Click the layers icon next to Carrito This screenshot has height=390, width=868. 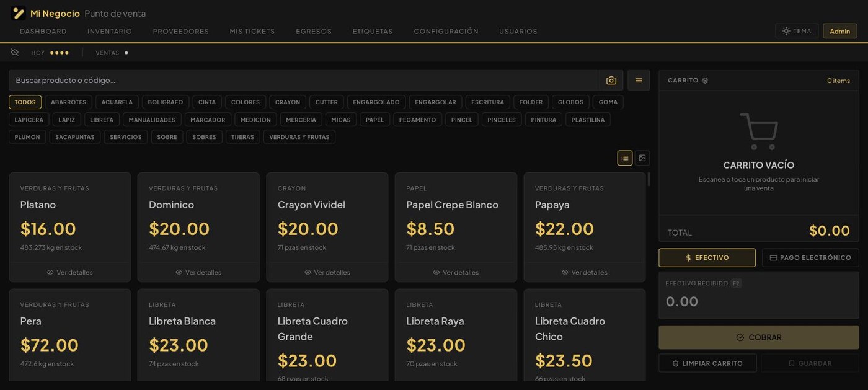tap(705, 81)
